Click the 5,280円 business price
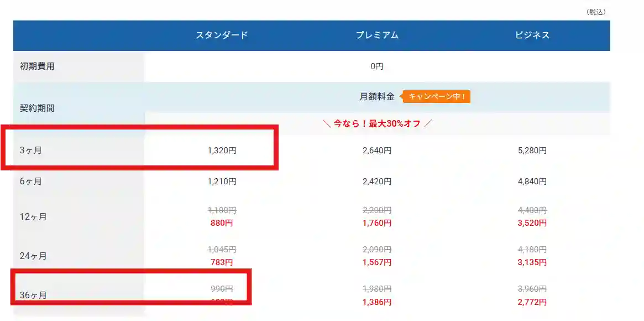 coord(532,151)
